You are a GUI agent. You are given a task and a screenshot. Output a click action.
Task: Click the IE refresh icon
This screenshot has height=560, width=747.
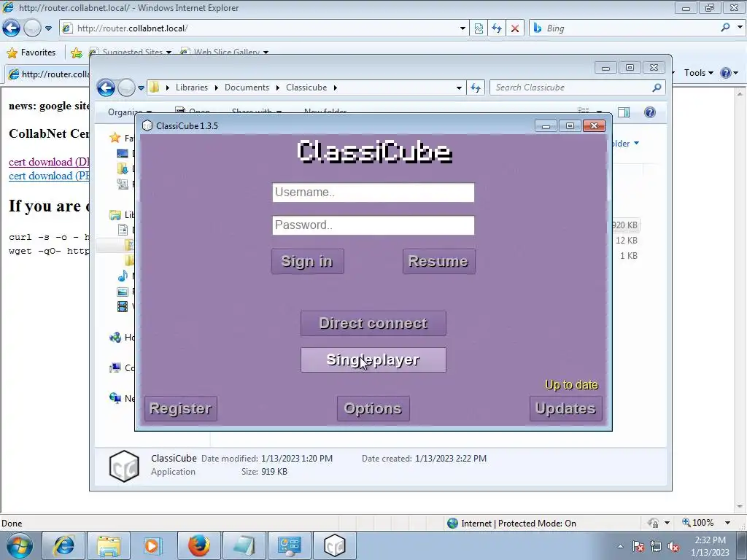click(497, 28)
